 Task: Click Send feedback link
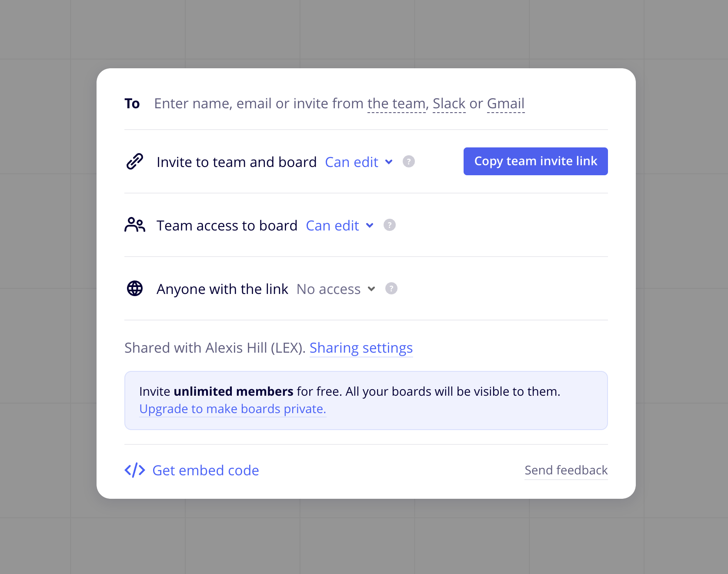tap(566, 470)
